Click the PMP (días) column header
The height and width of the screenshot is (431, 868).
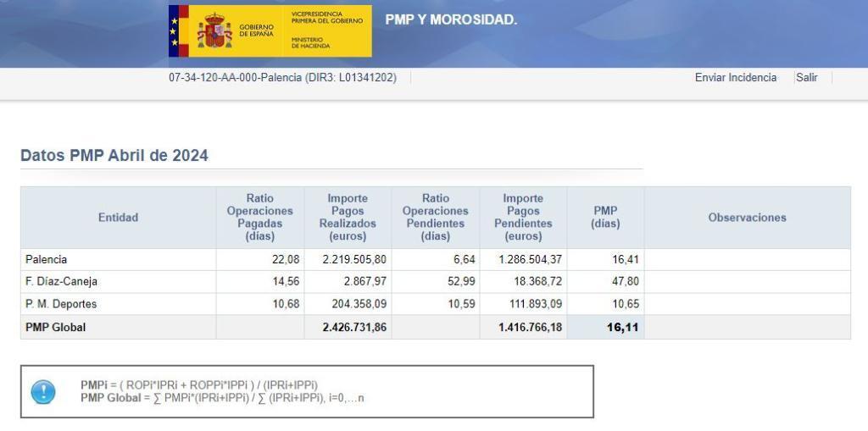[x=605, y=218]
